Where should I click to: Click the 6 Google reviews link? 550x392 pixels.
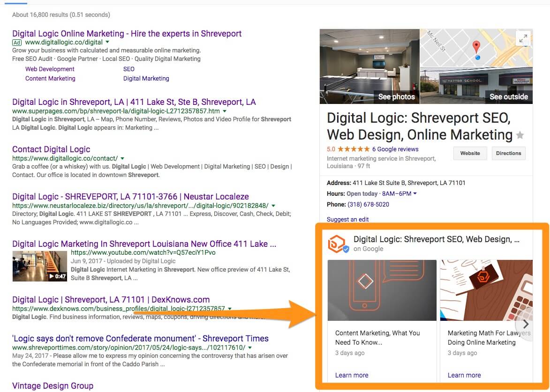395,149
